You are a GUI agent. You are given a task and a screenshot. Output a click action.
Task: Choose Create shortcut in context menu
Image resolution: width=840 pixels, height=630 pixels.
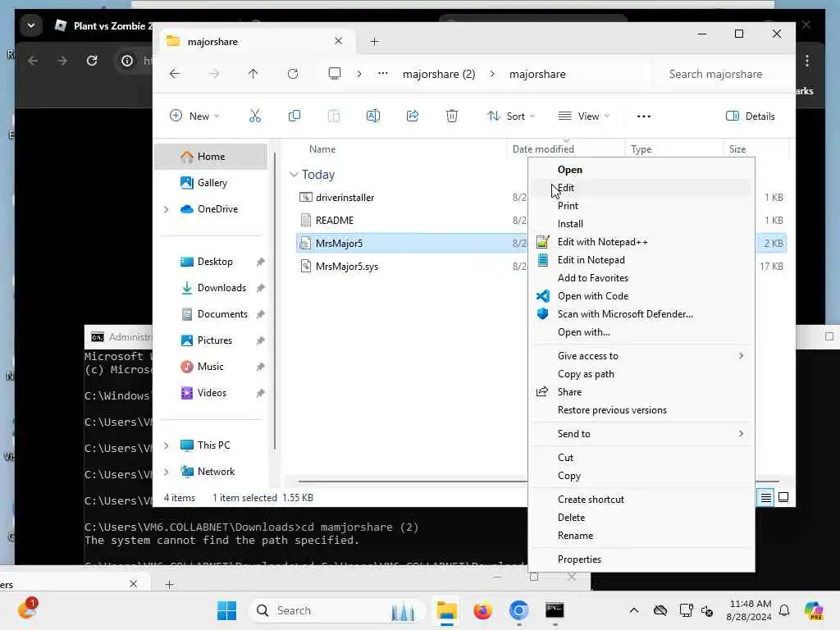[x=641, y=500]
